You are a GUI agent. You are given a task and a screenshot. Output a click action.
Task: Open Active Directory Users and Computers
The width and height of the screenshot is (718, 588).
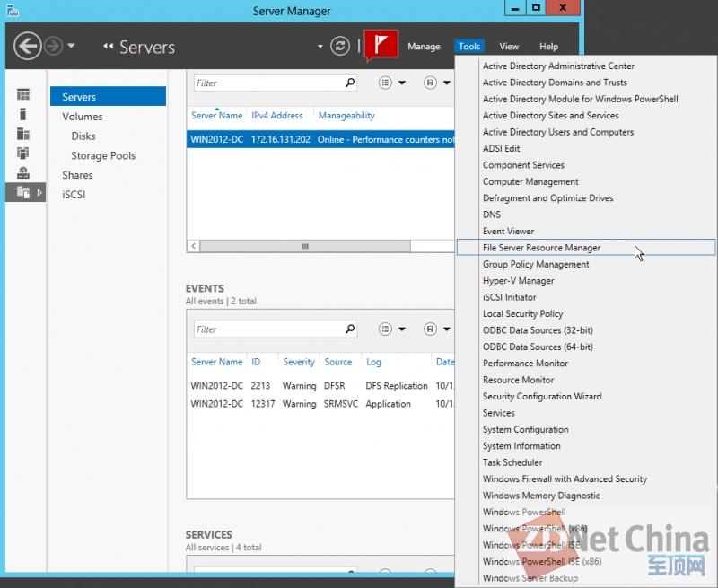click(x=558, y=132)
